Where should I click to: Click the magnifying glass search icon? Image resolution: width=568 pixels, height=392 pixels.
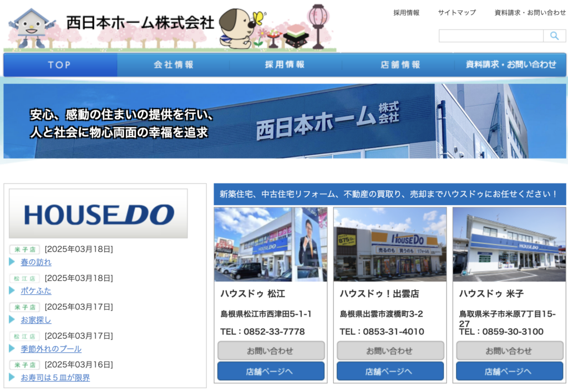(x=554, y=36)
